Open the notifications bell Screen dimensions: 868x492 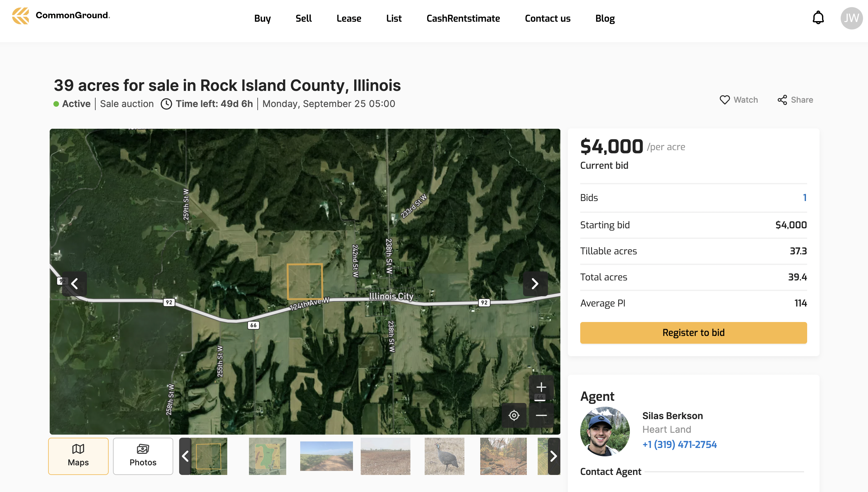[x=818, y=18]
